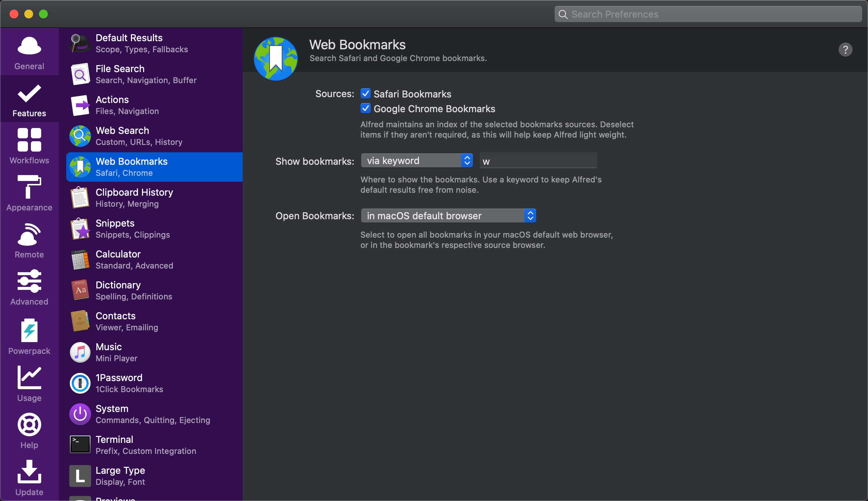The image size is (868, 501).
Task: Open Large Type display settings
Action: point(154,476)
